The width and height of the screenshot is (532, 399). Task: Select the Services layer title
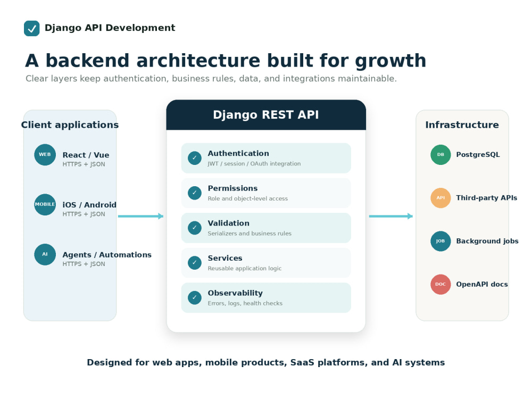click(x=225, y=258)
